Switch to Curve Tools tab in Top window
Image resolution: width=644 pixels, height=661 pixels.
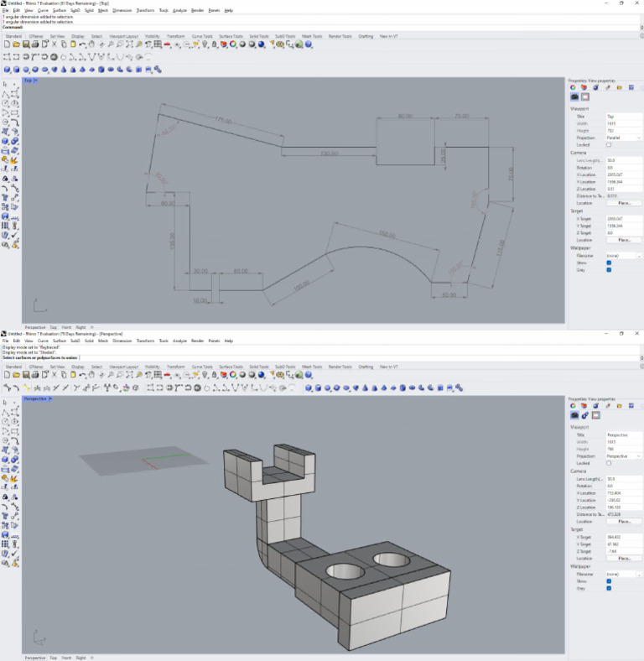point(202,36)
